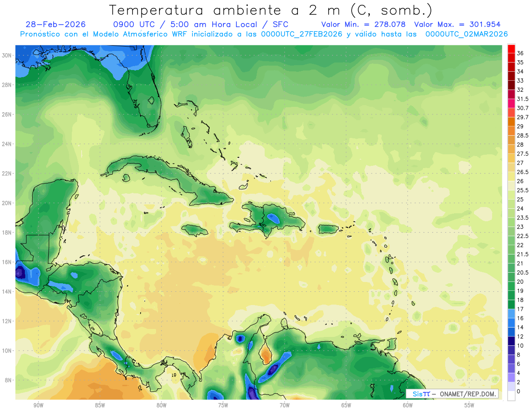
Task: Select the color scale value 36
Action: [x=520, y=53]
